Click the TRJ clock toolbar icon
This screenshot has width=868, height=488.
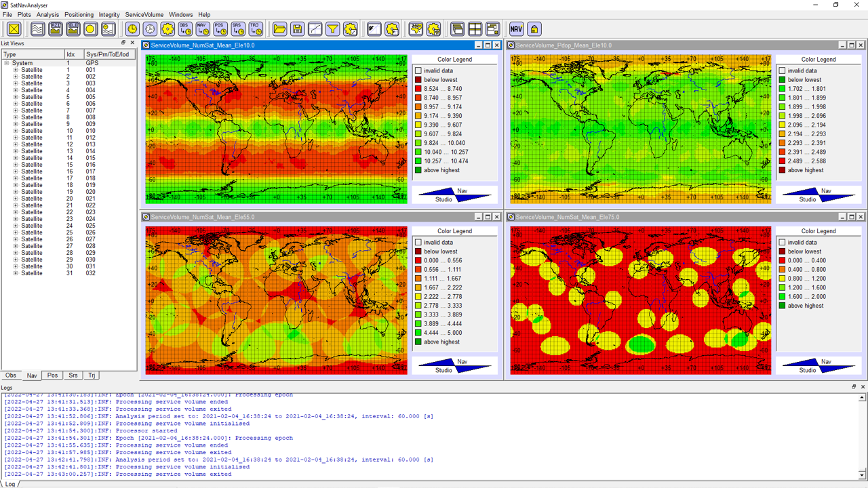pos(255,28)
